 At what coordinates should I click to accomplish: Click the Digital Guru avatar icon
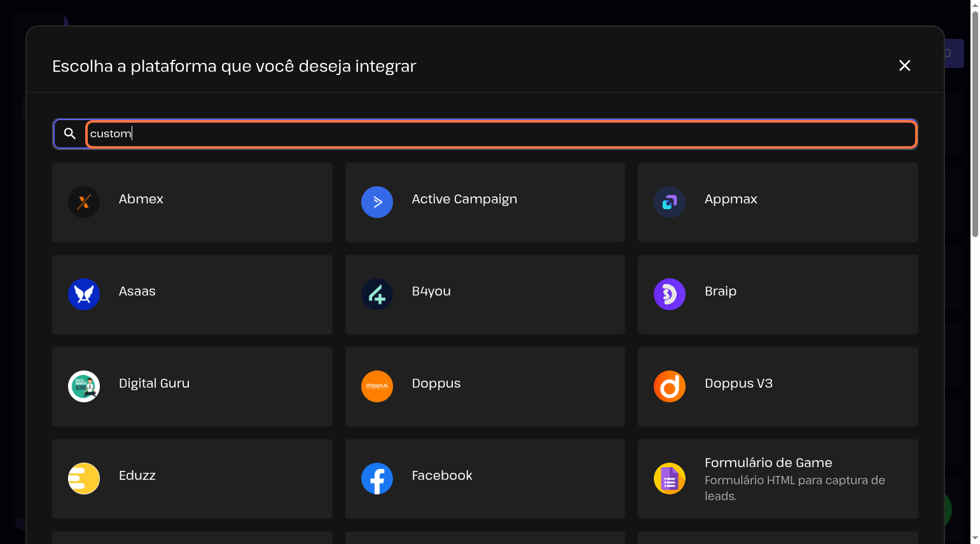pos(84,386)
